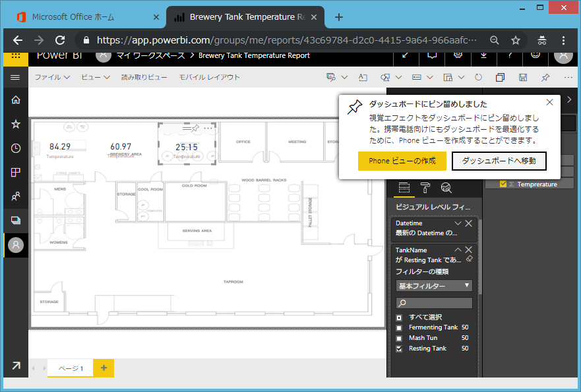
Task: Expand the Shapes dropdown arrow
Action: coord(399,77)
